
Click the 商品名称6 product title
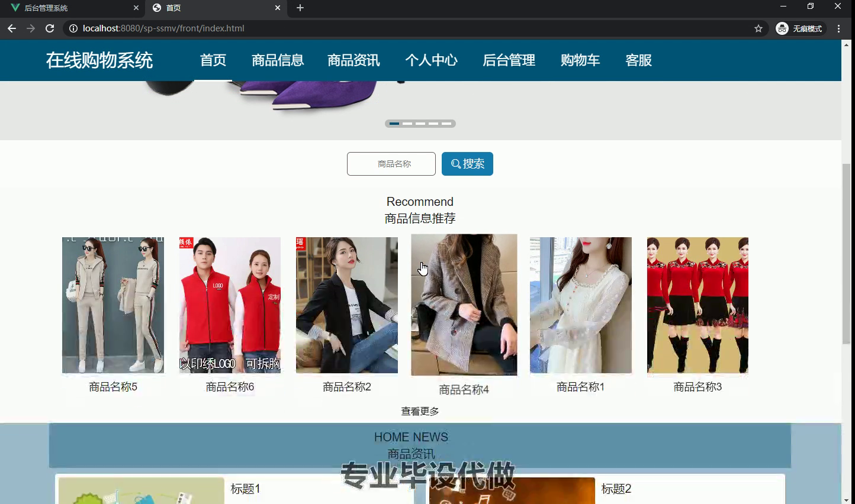click(230, 387)
